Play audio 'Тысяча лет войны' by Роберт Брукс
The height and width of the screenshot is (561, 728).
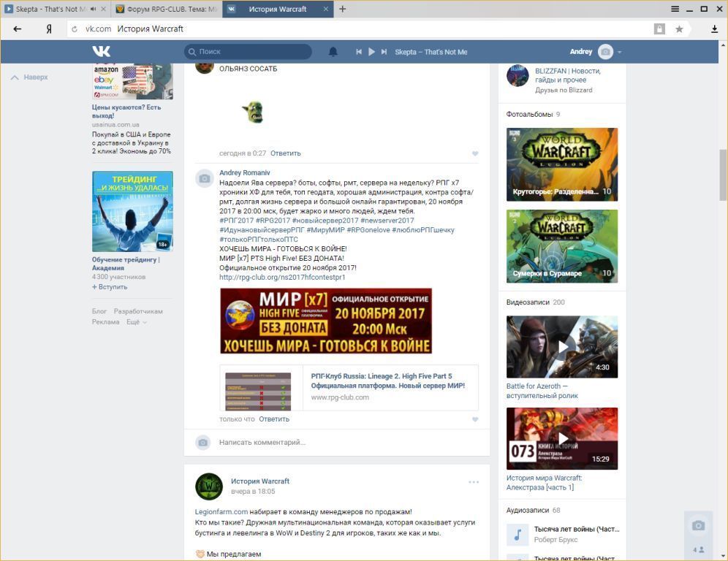click(x=517, y=535)
